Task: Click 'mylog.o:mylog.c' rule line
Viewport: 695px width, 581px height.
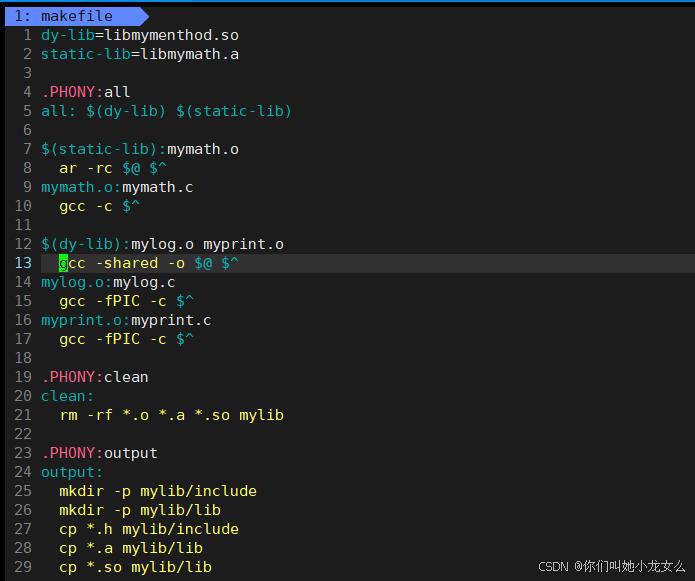Action: pos(108,282)
